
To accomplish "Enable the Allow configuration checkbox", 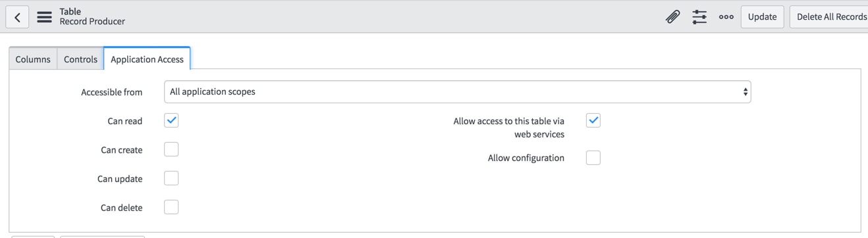I will [593, 158].
